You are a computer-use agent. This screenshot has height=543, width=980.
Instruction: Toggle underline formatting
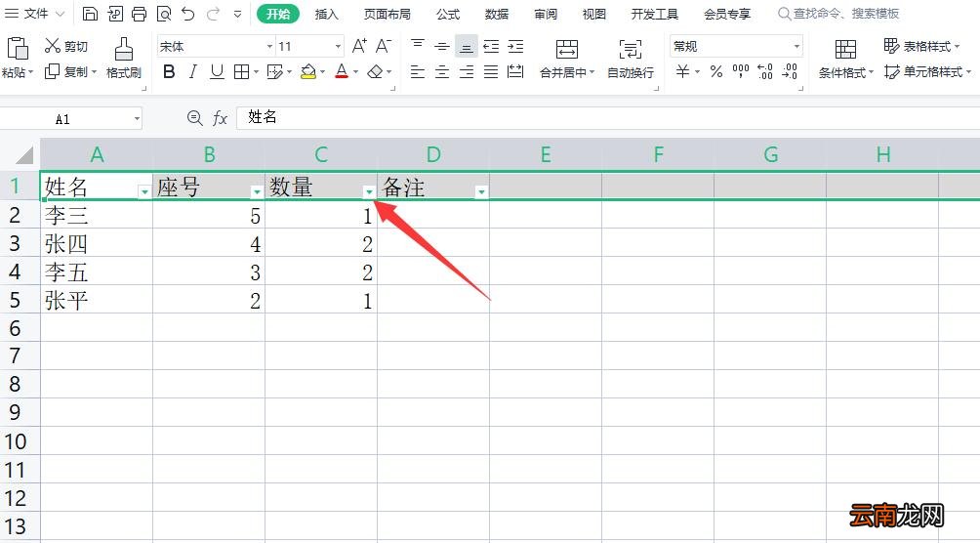tap(217, 72)
